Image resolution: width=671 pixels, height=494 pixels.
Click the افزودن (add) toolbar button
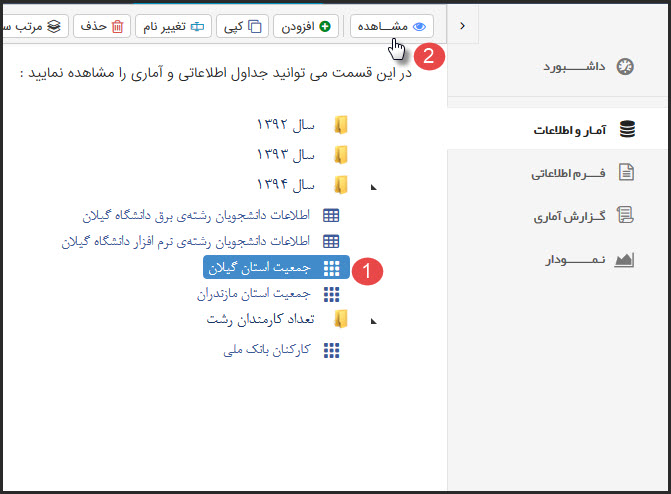pyautogui.click(x=310, y=27)
